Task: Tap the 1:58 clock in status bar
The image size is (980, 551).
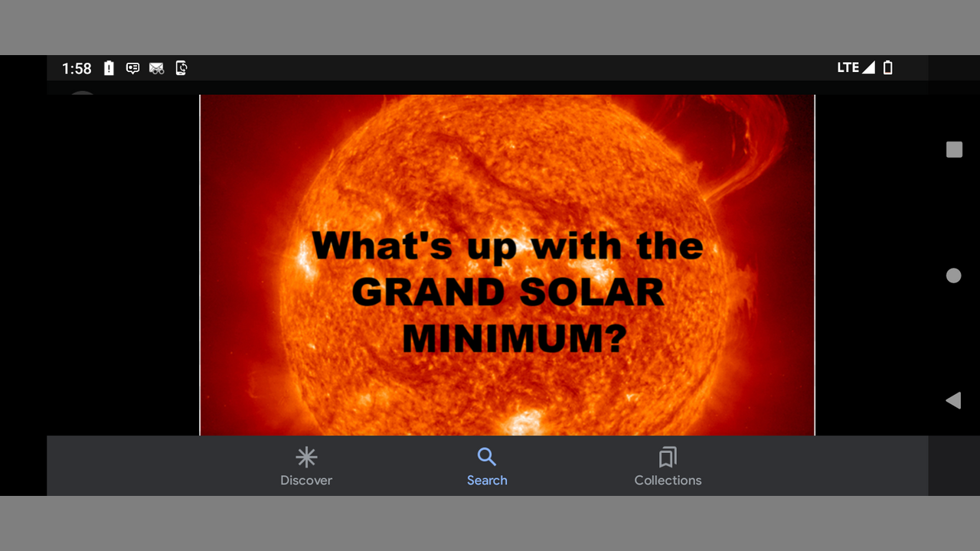Action: [x=77, y=68]
